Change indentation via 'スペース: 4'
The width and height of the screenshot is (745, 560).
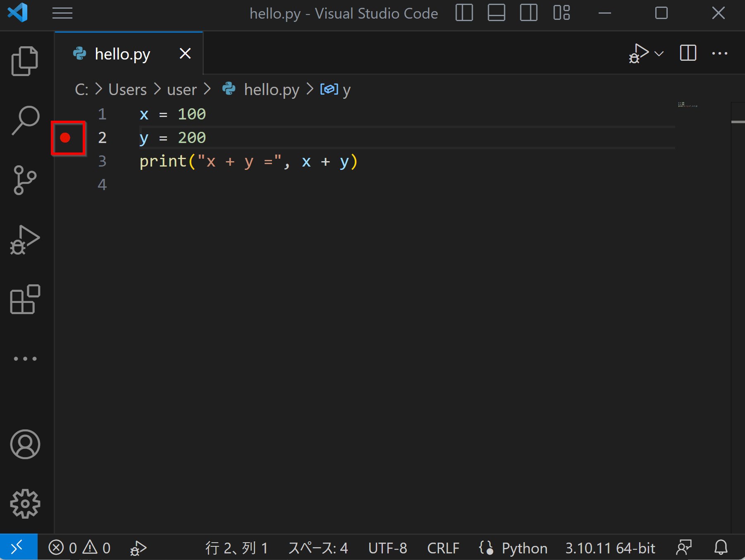tap(318, 548)
